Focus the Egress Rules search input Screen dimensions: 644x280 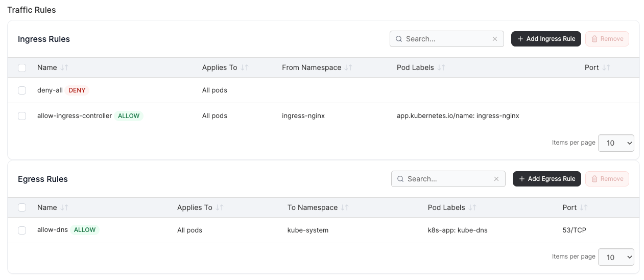448,179
